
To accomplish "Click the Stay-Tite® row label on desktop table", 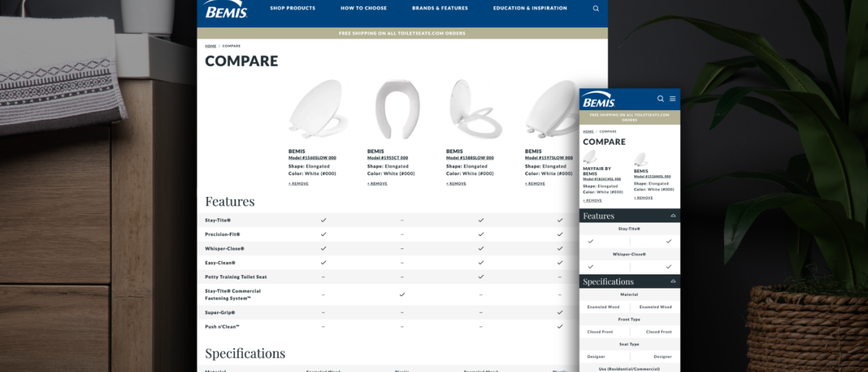I will (218, 219).
